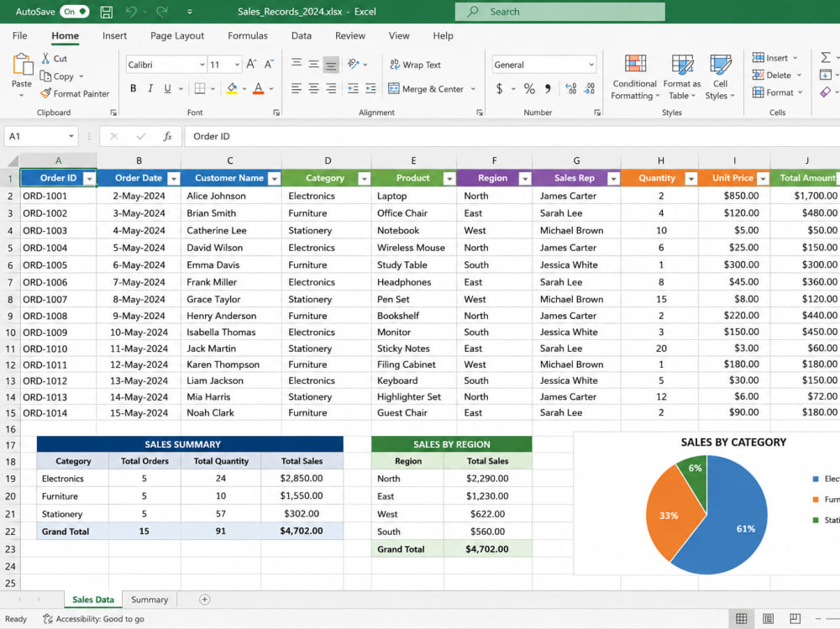Image resolution: width=840 pixels, height=629 pixels.
Task: Add a new sheet with plus button
Action: 205,600
